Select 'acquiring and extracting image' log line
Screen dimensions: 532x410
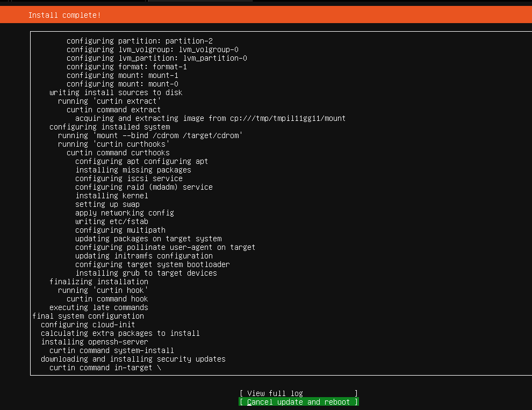(x=210, y=118)
